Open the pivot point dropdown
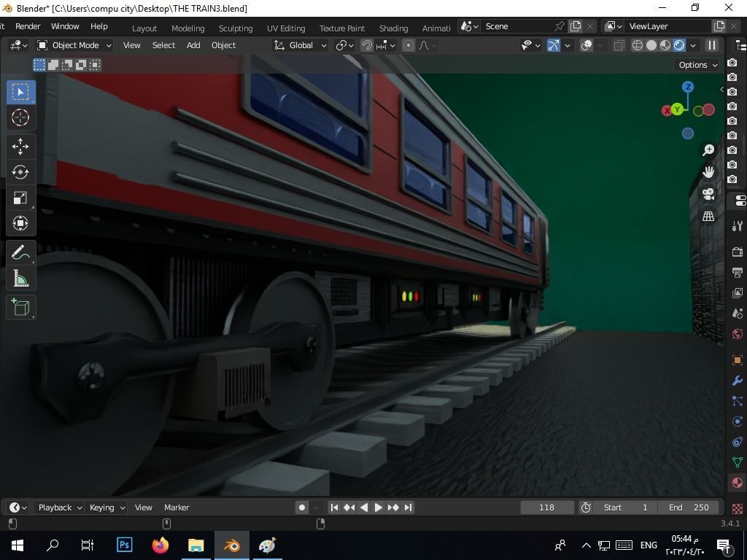This screenshot has width=747, height=560. 344,45
